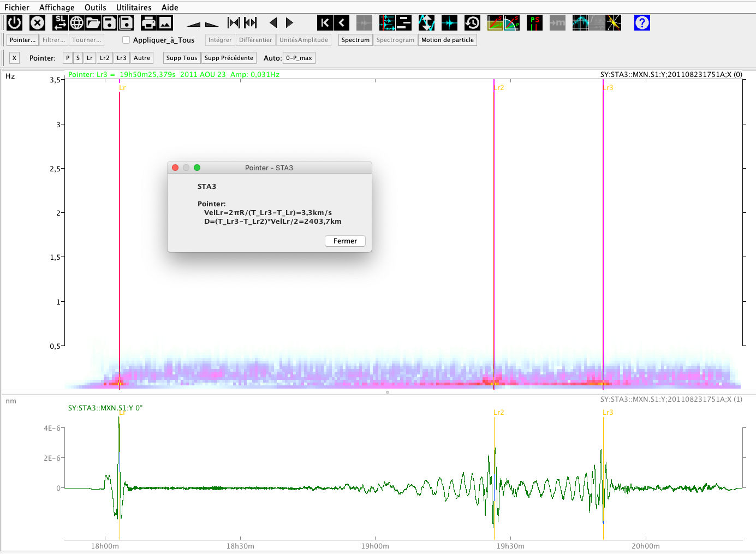Enable the Appliquer_à_Tous checkbox
This screenshot has width=756, height=554.
pyautogui.click(x=126, y=40)
